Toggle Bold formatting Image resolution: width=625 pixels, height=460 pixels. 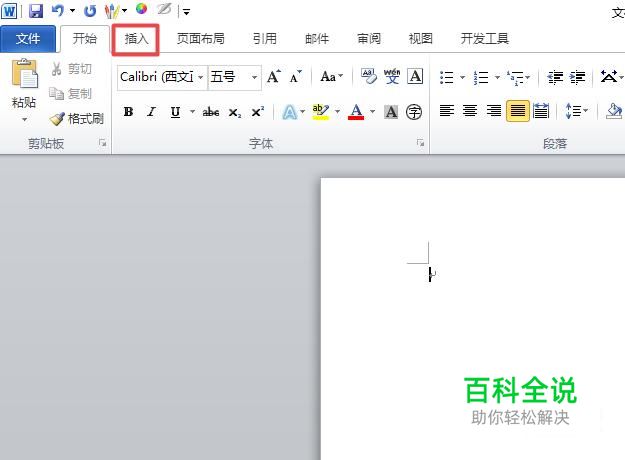point(128,112)
